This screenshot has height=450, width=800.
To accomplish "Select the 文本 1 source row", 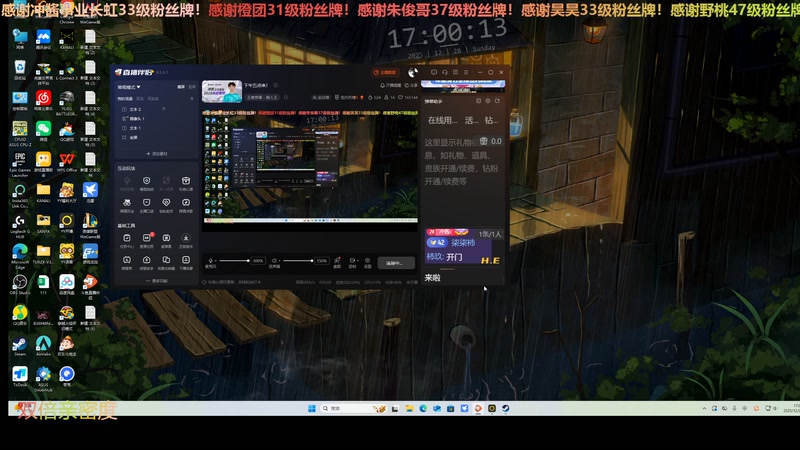I will point(156,128).
